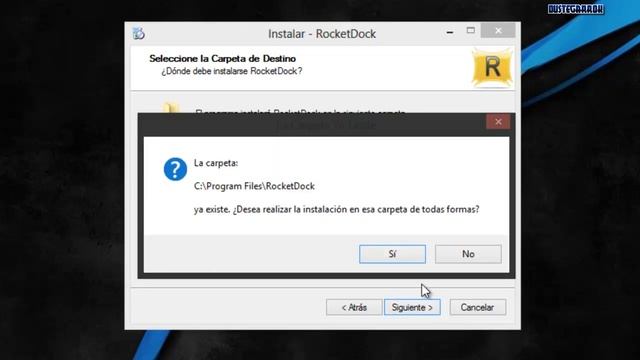Minimize the Instalar - RocketDock window

click(x=450, y=31)
